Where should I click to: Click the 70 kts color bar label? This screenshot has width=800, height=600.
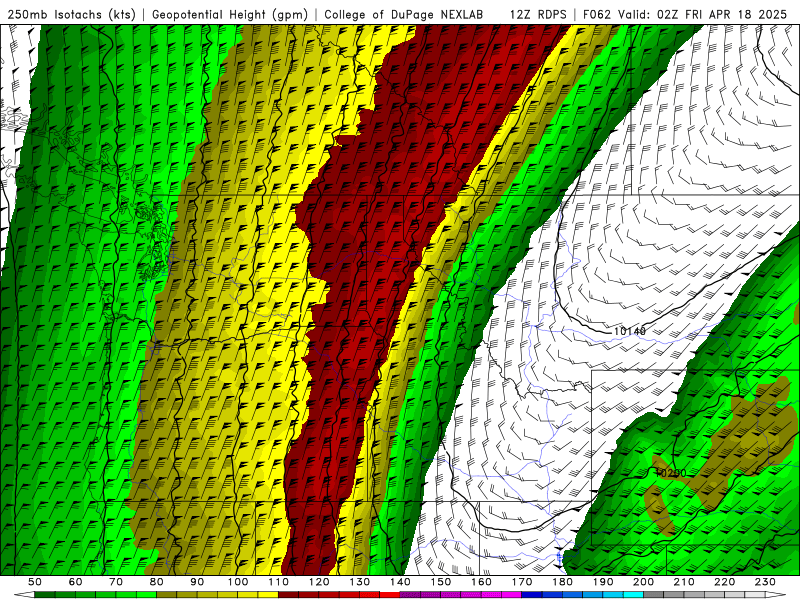[116, 582]
